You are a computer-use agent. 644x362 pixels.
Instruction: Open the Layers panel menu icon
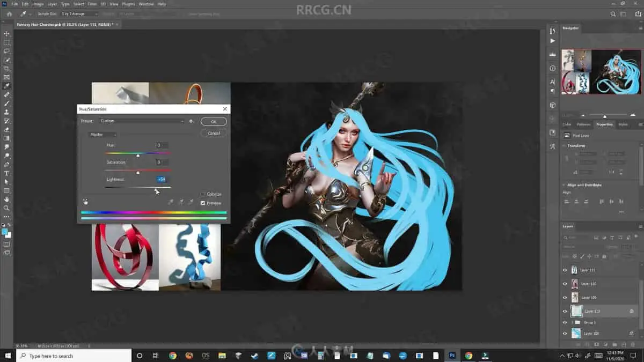coord(640,226)
